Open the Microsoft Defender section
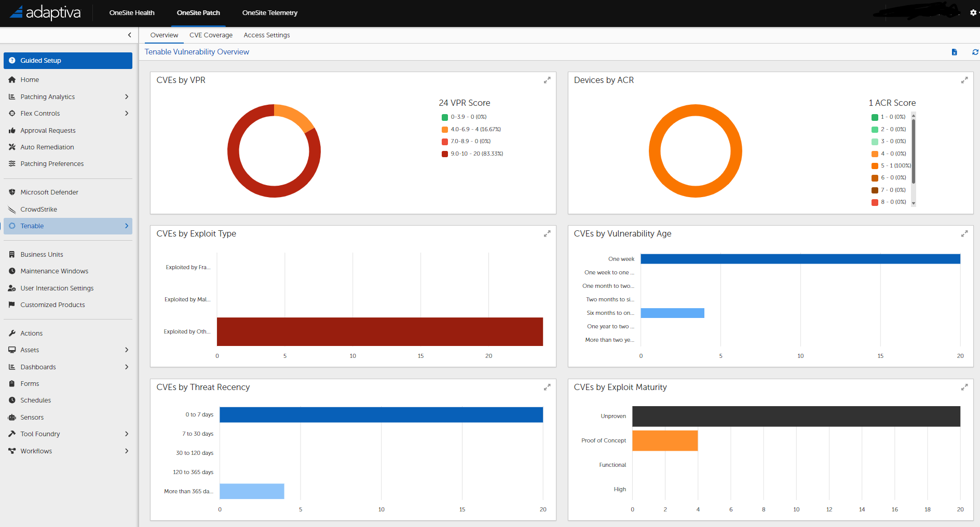 click(49, 192)
